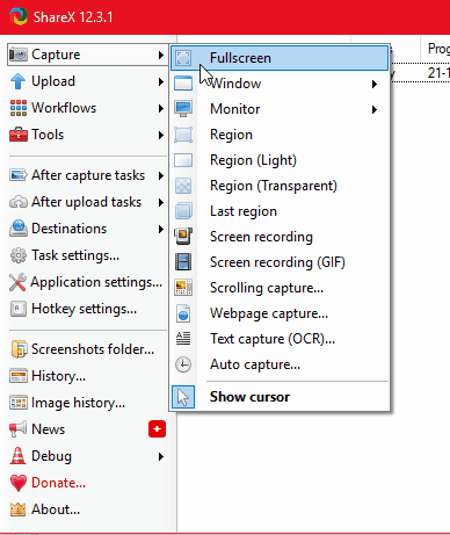The image size is (450, 535).
Task: Click the red plus News badge
Action: pos(157,429)
